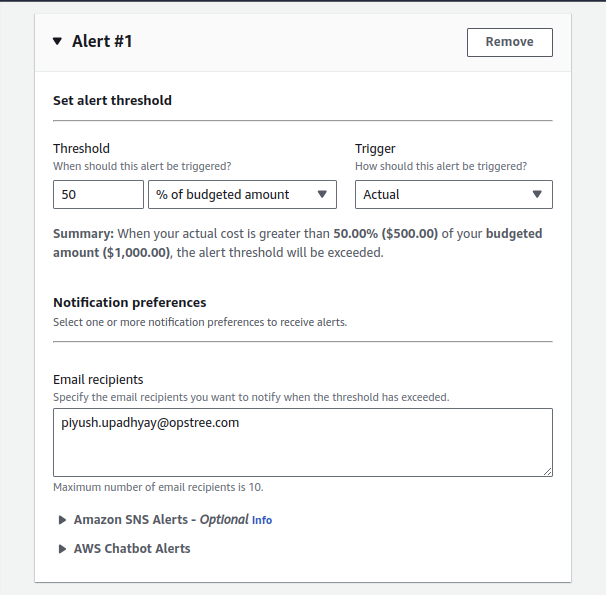Click the Email recipients label

pos(98,380)
